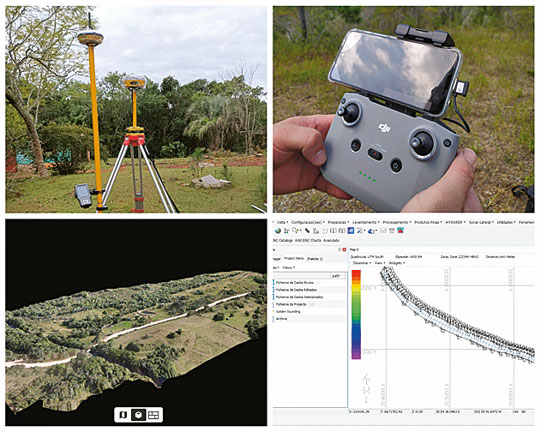This screenshot has width=540, height=432.
Task: Switch the terrain viewer to 2D map view
Action: click(123, 415)
